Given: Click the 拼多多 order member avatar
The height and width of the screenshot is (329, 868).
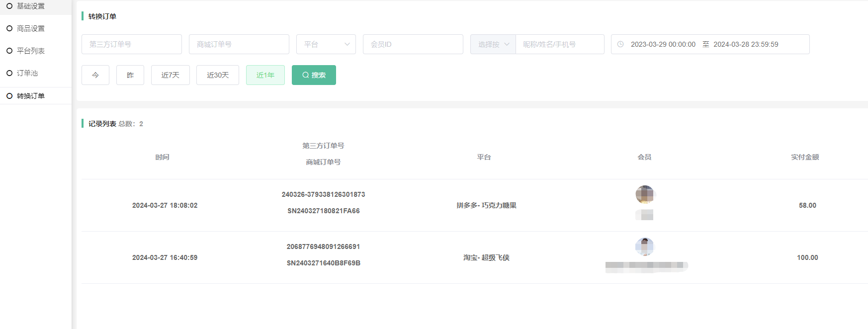Looking at the screenshot, I should (x=644, y=194).
